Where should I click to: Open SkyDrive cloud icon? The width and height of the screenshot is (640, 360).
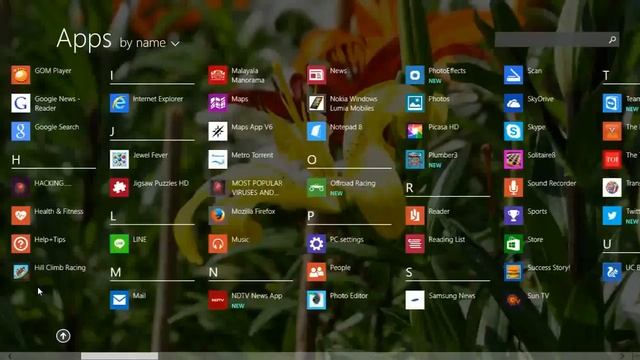click(x=513, y=103)
